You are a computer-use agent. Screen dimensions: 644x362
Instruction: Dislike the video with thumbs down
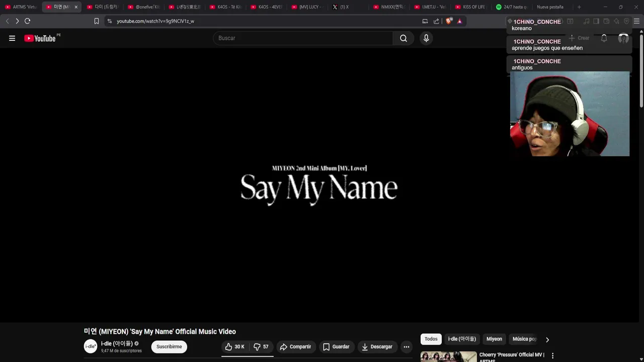[x=262, y=347]
